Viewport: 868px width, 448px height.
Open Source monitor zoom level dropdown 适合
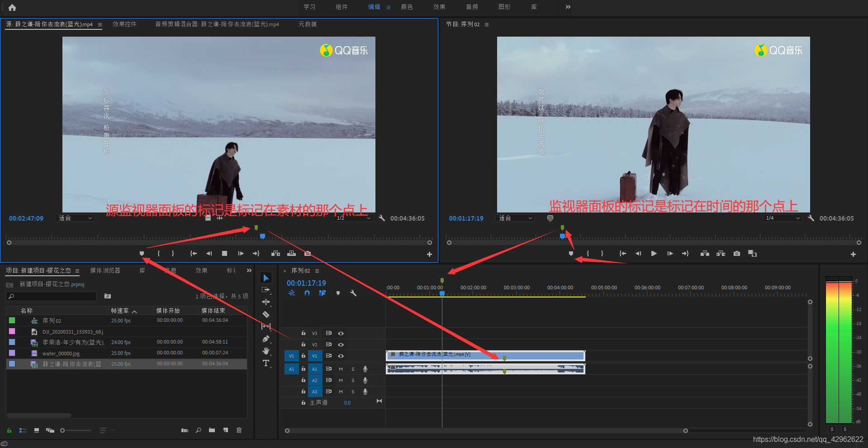point(75,218)
